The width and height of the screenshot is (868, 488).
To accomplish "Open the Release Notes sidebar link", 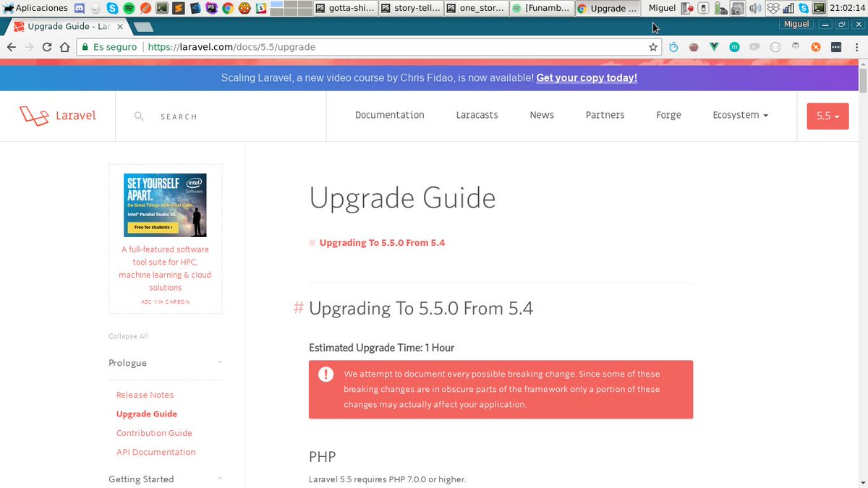I will coord(145,395).
